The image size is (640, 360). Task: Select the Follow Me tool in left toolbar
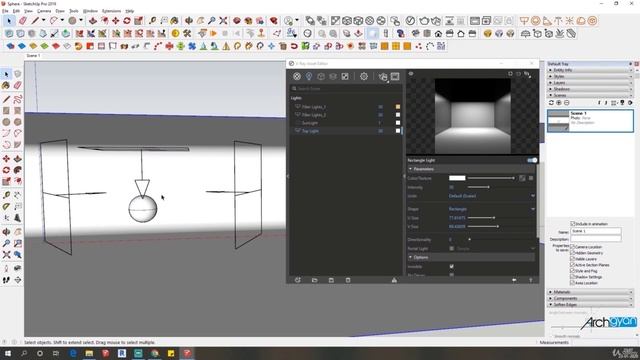click(x=18, y=170)
